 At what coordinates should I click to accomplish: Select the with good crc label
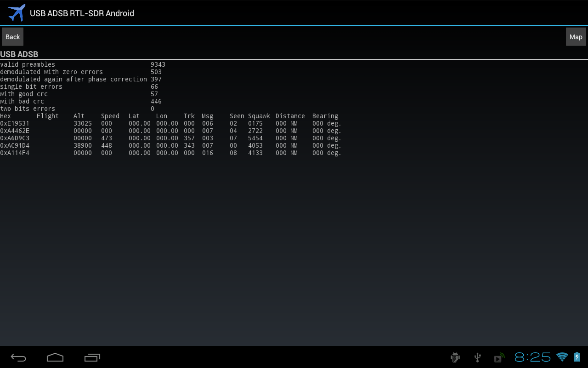click(24, 94)
